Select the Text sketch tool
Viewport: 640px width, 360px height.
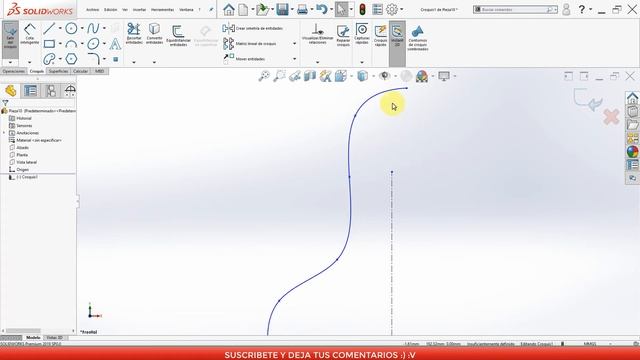pos(115,44)
